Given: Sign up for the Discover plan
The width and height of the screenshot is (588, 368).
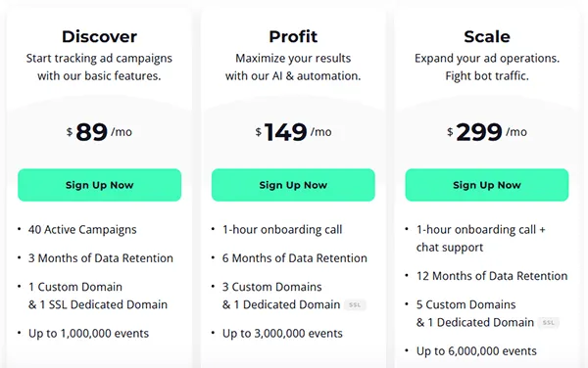Looking at the screenshot, I should [x=99, y=185].
